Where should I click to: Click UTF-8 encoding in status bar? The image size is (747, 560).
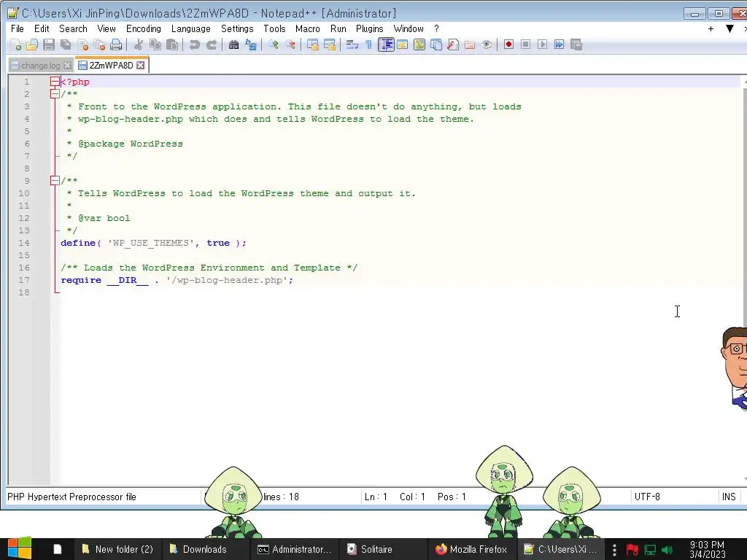pos(647,497)
